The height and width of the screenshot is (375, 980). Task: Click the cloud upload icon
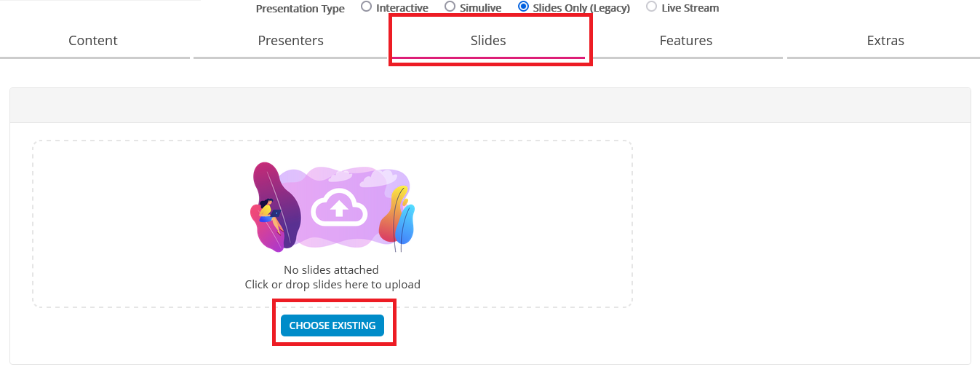(339, 208)
